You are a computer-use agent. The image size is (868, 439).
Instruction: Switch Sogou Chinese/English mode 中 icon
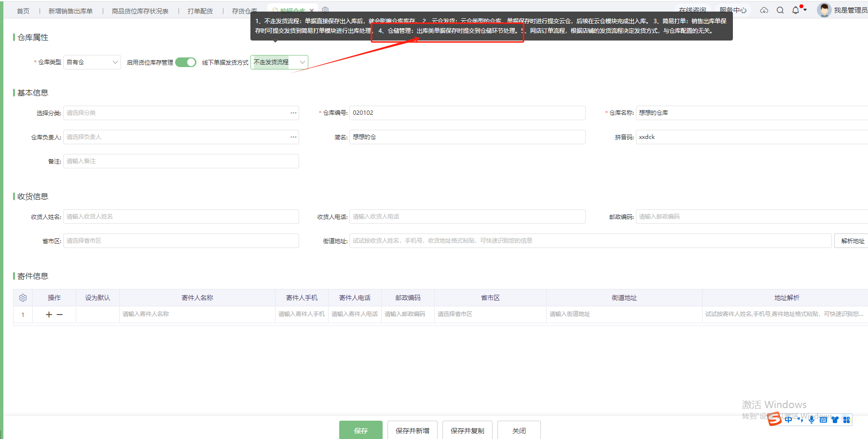[x=788, y=420]
